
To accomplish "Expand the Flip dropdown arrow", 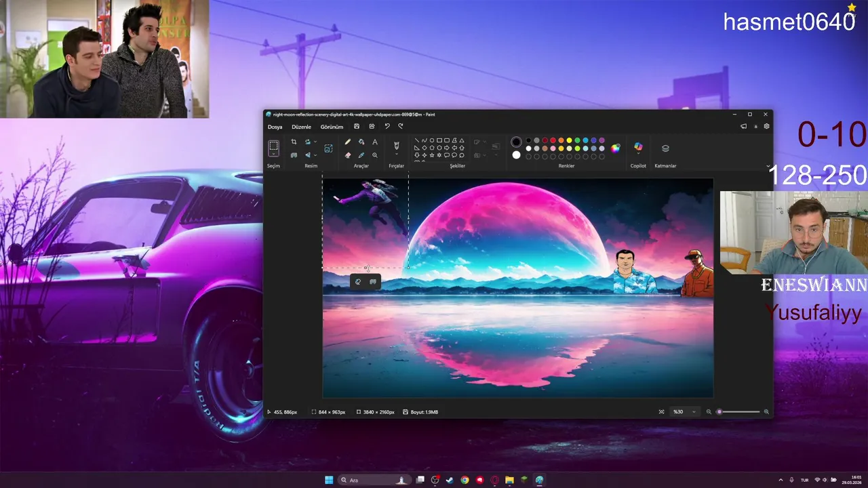I will click(315, 155).
